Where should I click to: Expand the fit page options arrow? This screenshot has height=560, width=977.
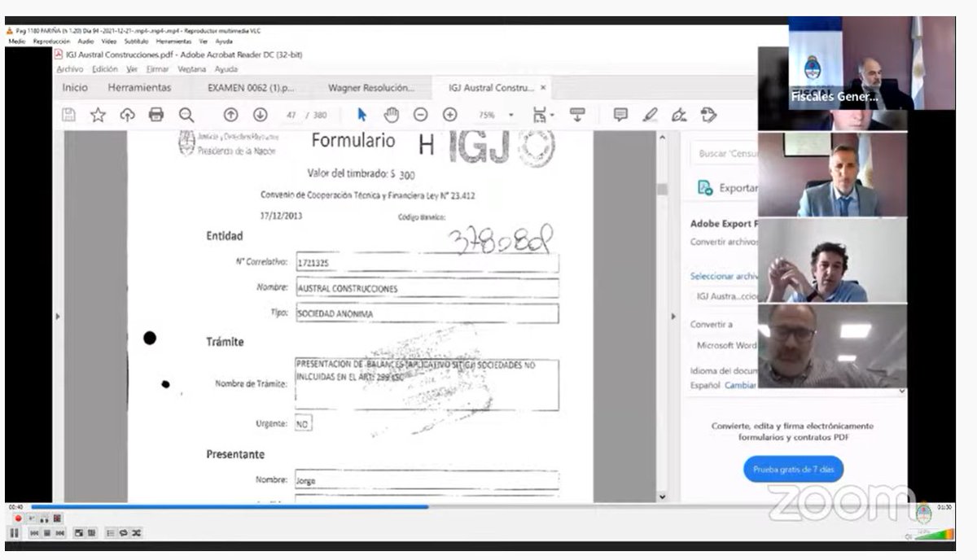pyautogui.click(x=552, y=115)
